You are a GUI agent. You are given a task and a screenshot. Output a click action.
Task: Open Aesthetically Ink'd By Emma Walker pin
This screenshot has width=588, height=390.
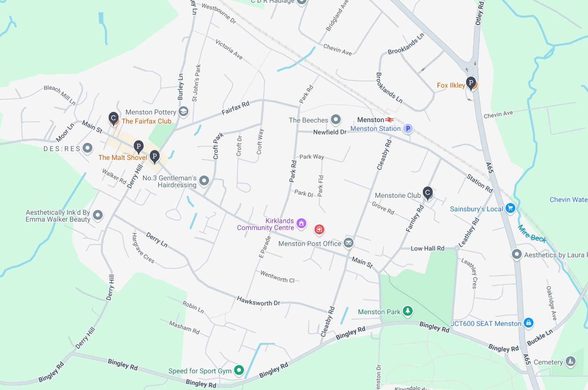[x=98, y=215]
